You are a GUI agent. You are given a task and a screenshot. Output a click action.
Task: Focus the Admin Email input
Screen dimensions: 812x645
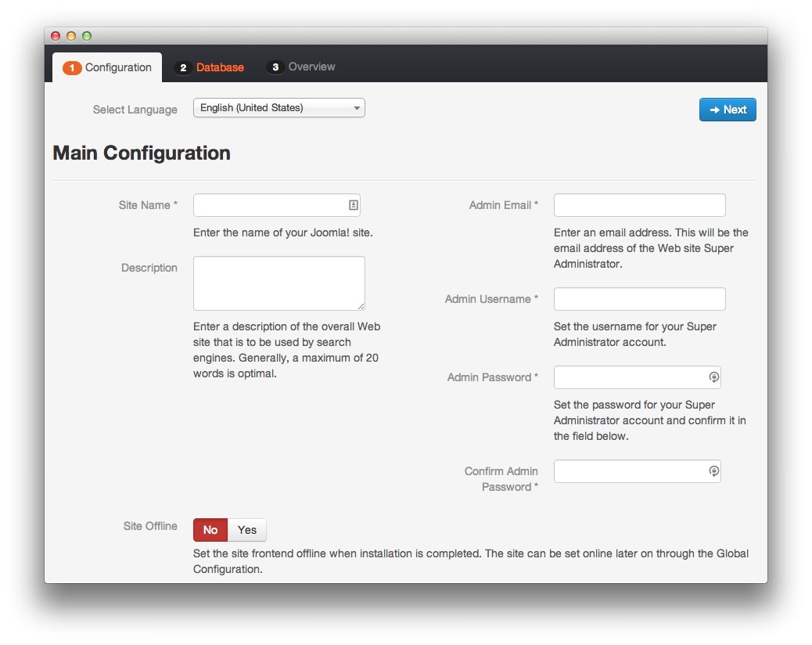point(639,205)
